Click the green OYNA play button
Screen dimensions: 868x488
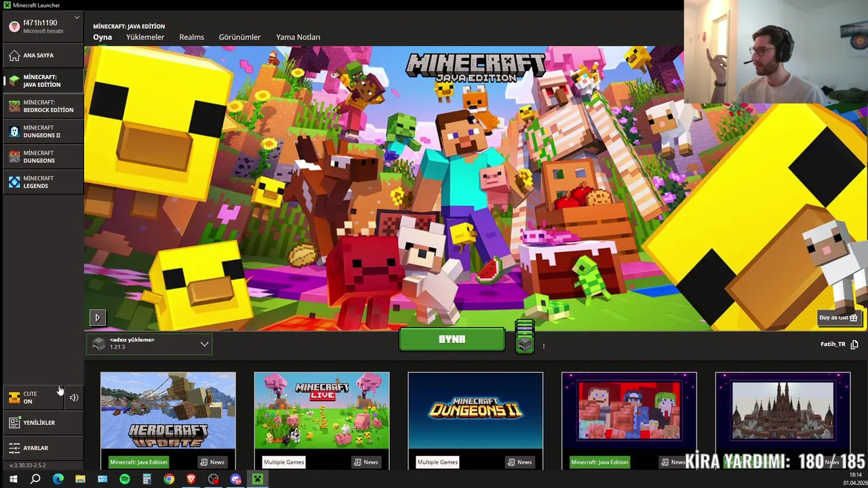click(452, 340)
